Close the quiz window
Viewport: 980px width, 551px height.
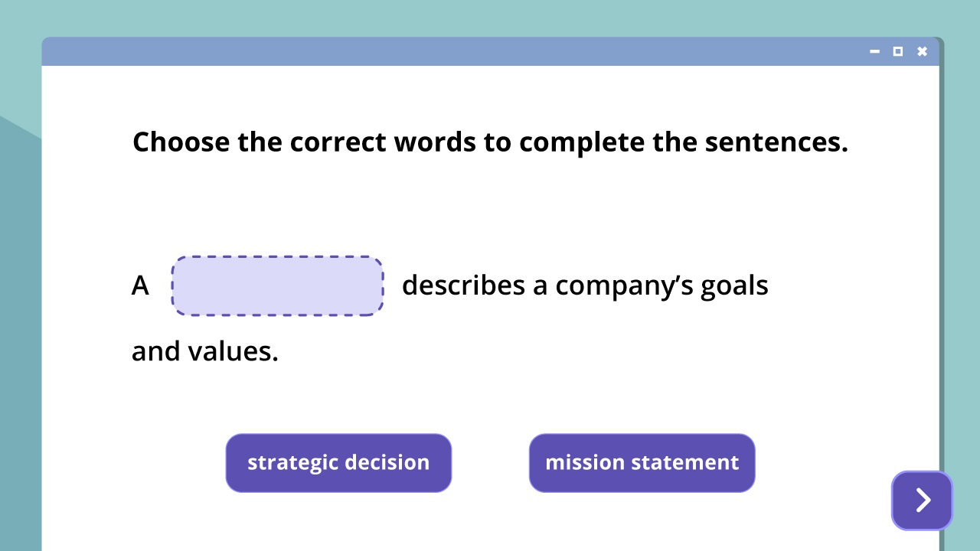click(x=922, y=51)
